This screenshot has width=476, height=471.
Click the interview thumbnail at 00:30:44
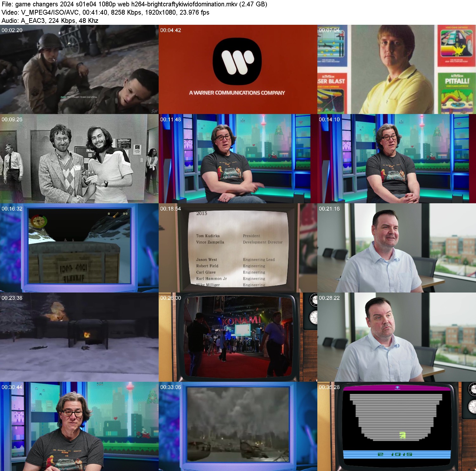[x=79, y=427]
